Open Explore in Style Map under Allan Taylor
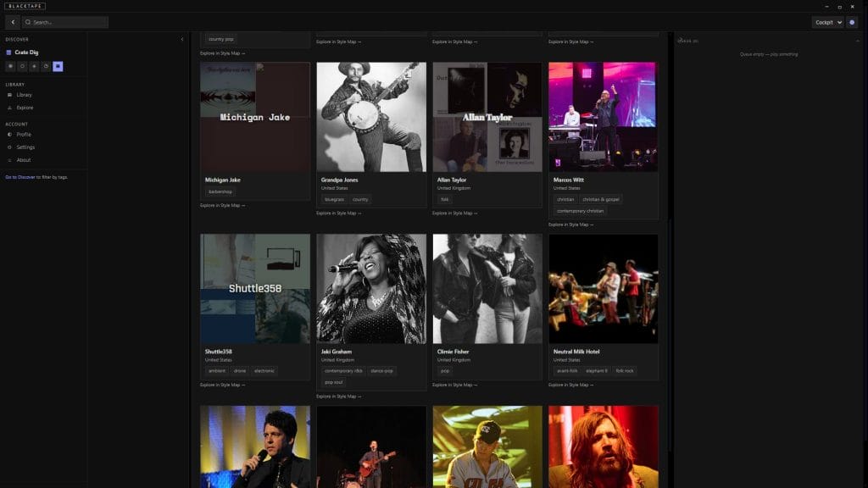This screenshot has height=488, width=868. click(454, 213)
